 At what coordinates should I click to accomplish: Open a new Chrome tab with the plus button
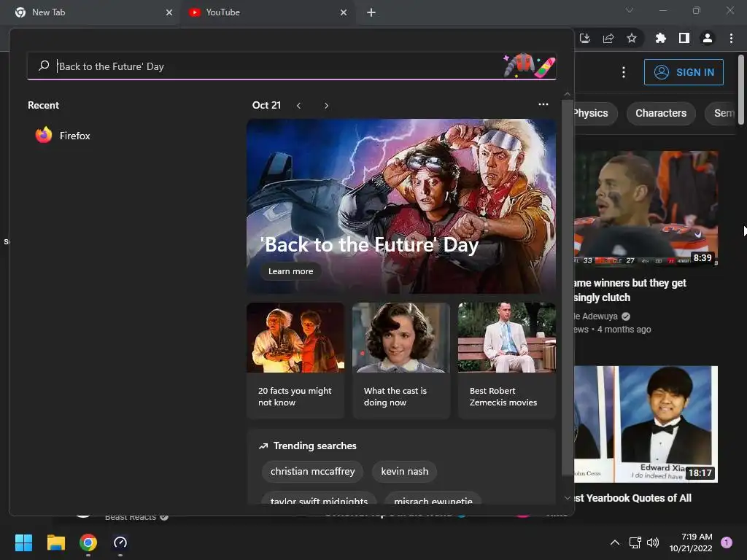pyautogui.click(x=371, y=12)
